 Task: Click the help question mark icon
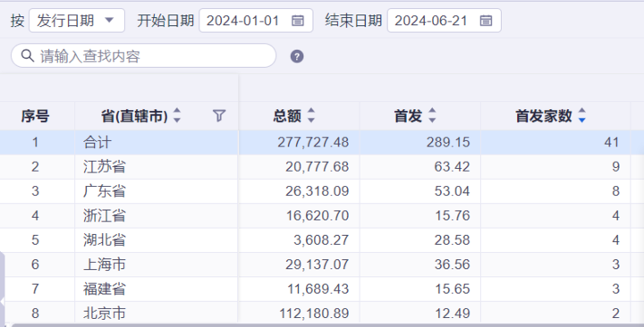click(297, 56)
